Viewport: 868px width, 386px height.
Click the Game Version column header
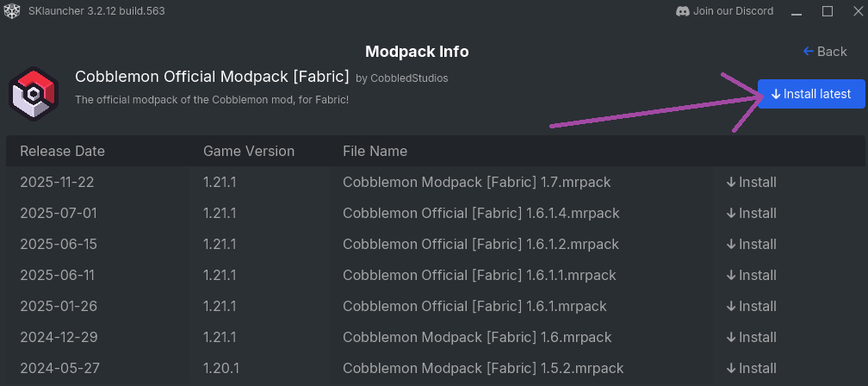point(249,151)
